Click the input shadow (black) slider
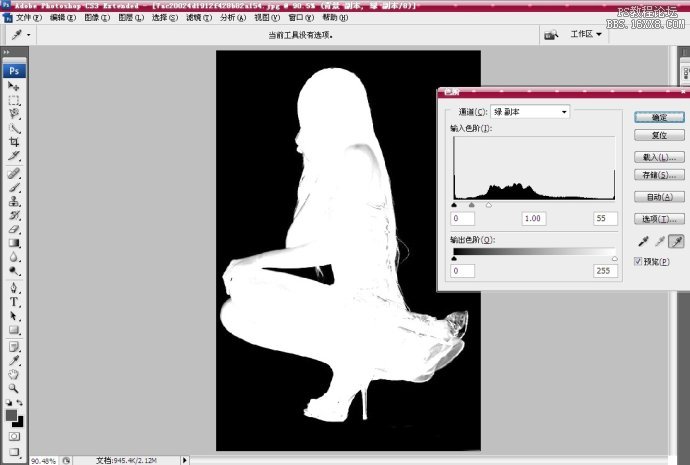Screen dimensions: 690x465 coord(455,205)
